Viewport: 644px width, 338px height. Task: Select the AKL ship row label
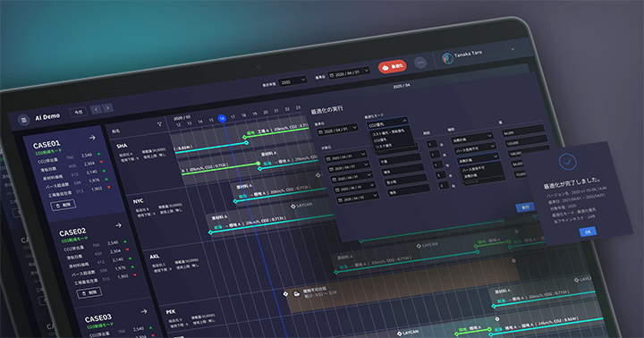[154, 257]
